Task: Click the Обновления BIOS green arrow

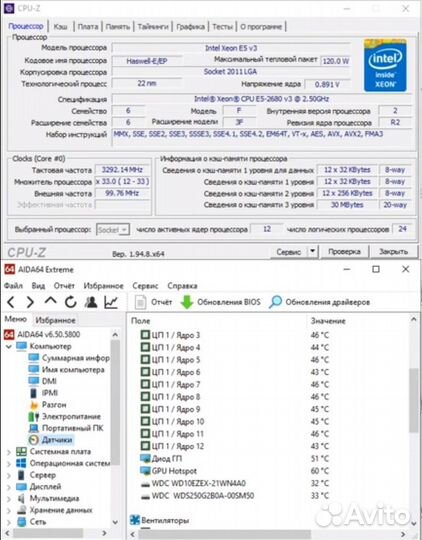Action: coord(187,302)
